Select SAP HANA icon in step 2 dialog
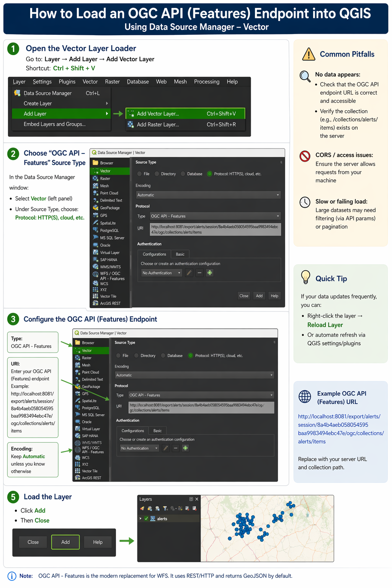The width and height of the screenshot is (392, 588). click(x=96, y=260)
